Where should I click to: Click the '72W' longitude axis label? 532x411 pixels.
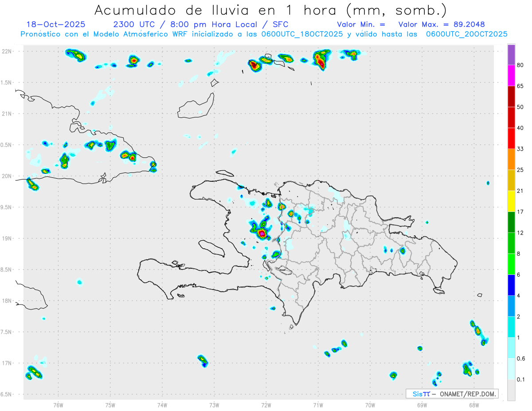266,405
